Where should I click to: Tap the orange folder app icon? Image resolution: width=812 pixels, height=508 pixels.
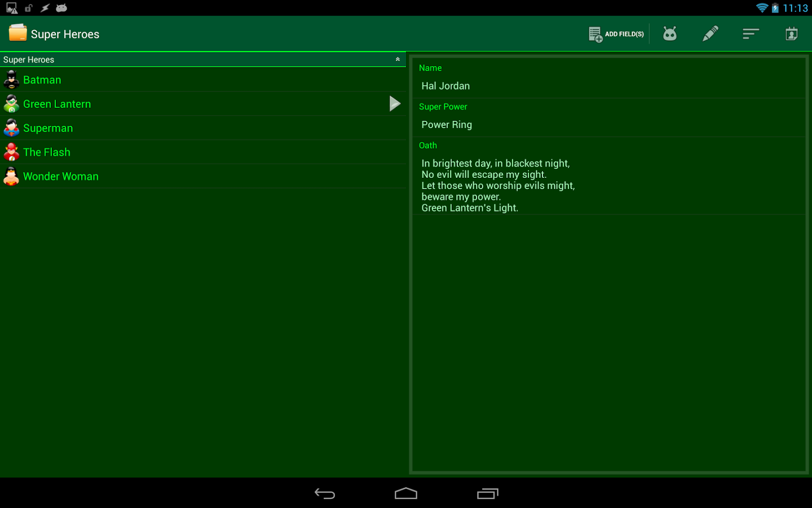coord(17,33)
